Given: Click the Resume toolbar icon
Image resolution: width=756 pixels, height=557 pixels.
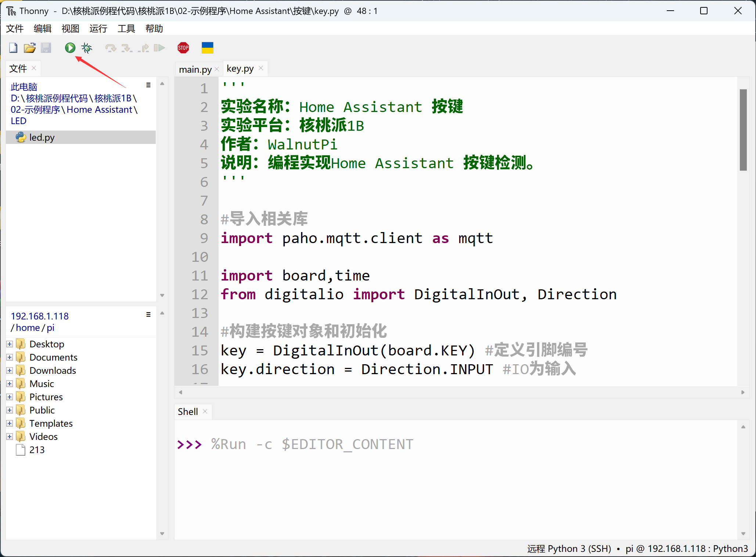Looking at the screenshot, I should pyautogui.click(x=159, y=48).
